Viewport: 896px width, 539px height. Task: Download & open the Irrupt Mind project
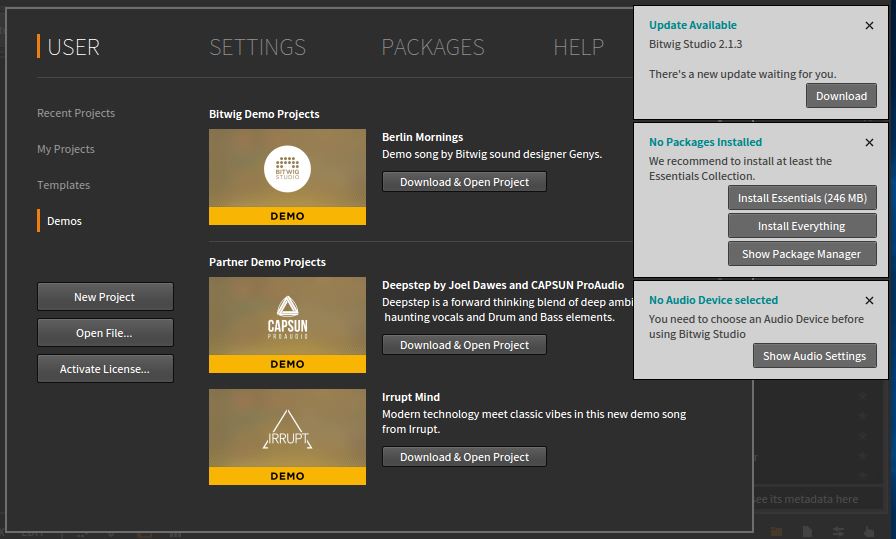point(464,457)
